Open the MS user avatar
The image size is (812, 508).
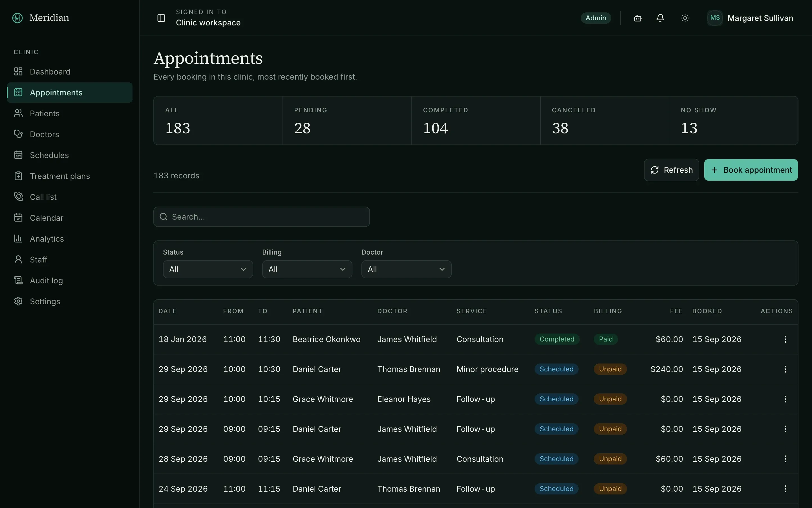tap(715, 18)
